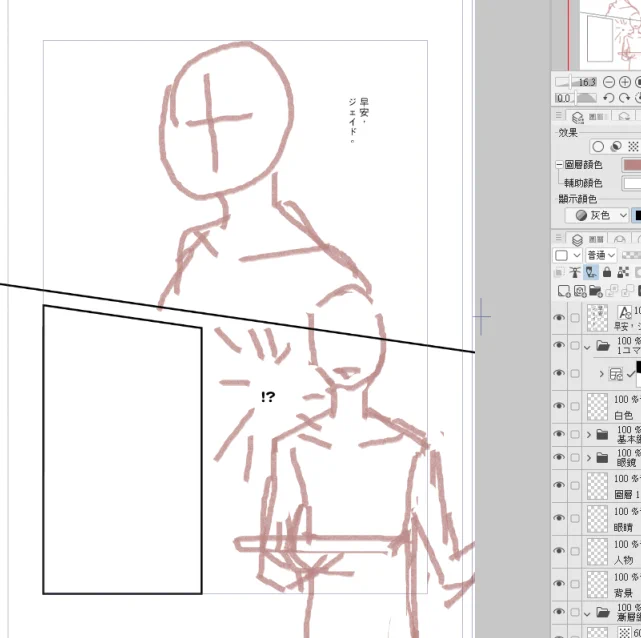Click the layer opacity slider with checker pattern
This screenshot has height=638, width=641.
coord(630,255)
